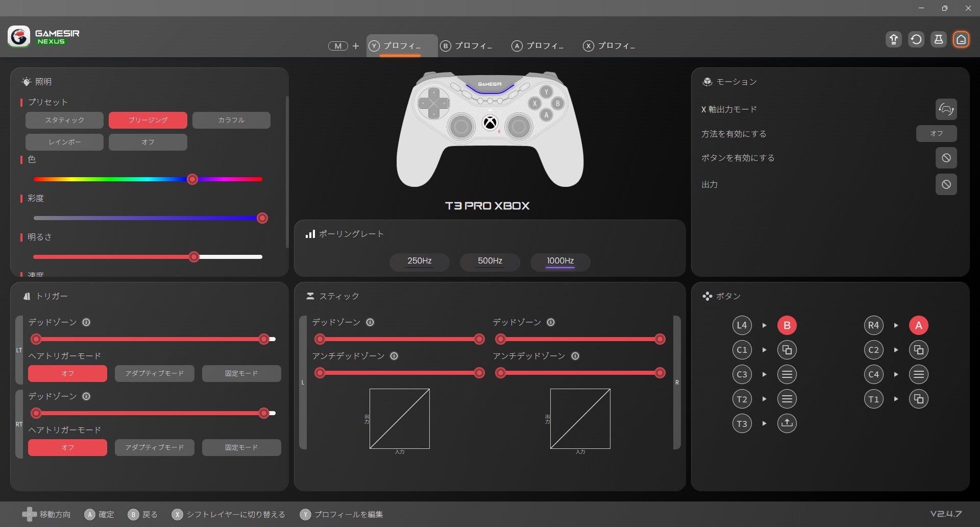Click the orange home icon
980x527 pixels.
961,39
